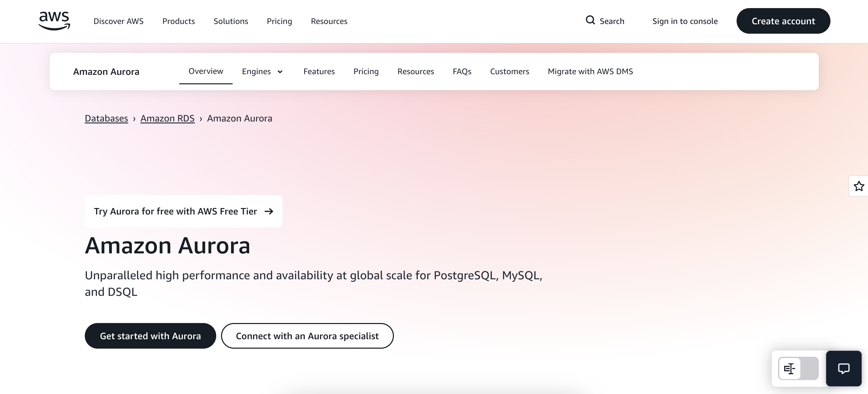This screenshot has height=394, width=868.
Task: Open the Customers tab
Action: coord(509,72)
